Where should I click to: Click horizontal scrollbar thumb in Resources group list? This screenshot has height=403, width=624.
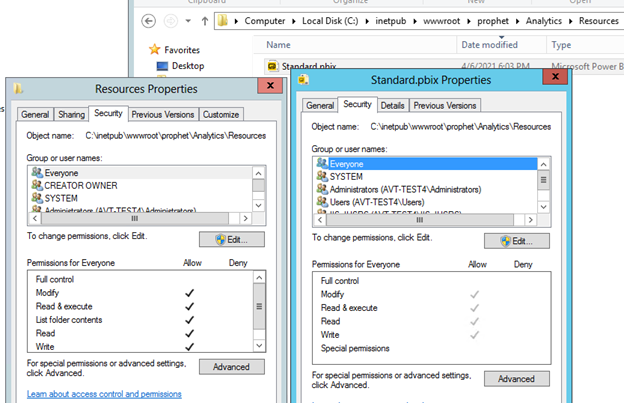point(135,218)
